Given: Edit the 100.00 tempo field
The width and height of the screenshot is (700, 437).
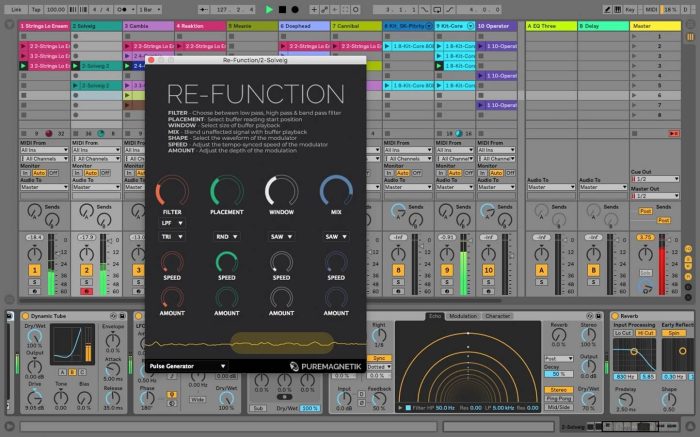Looking at the screenshot, I should click(55, 9).
